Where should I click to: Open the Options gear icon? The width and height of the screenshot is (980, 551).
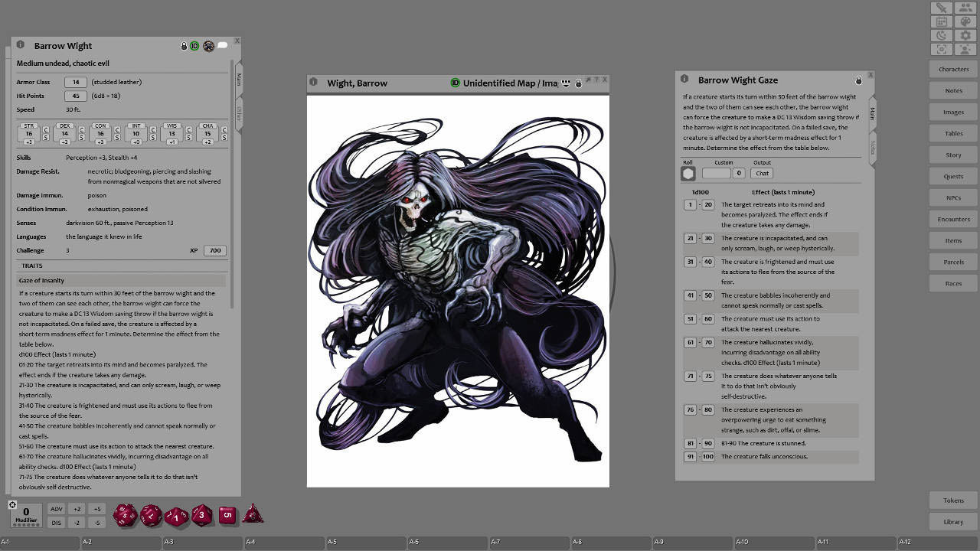[x=965, y=34]
